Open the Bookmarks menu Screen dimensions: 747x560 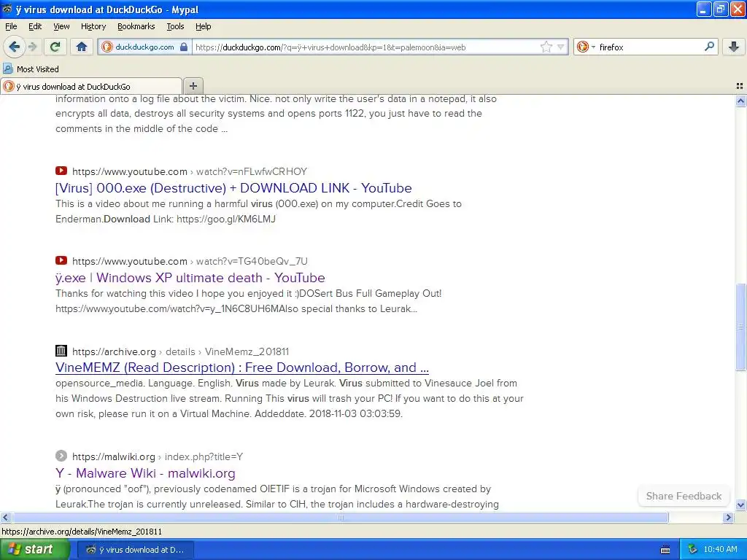point(136,26)
